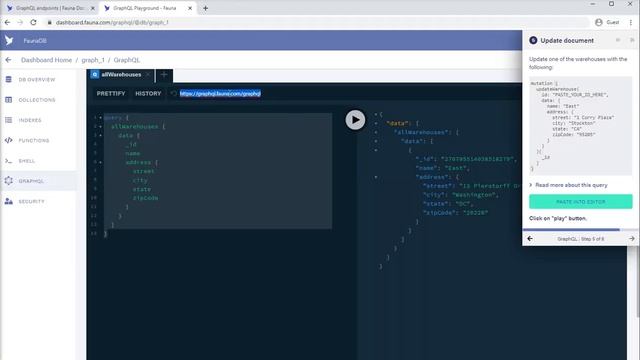The image size is (640, 360).
Task: Open the Chrome three-dot menu
Action: pos(631,22)
